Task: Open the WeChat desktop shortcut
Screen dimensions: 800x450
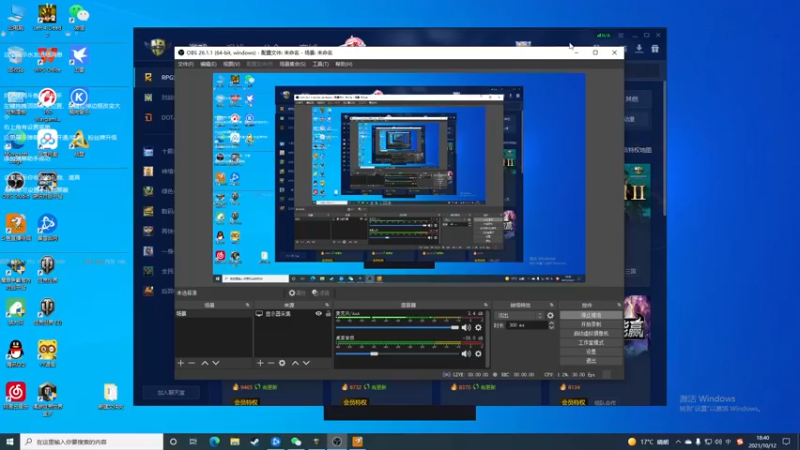Action: pyautogui.click(x=79, y=17)
